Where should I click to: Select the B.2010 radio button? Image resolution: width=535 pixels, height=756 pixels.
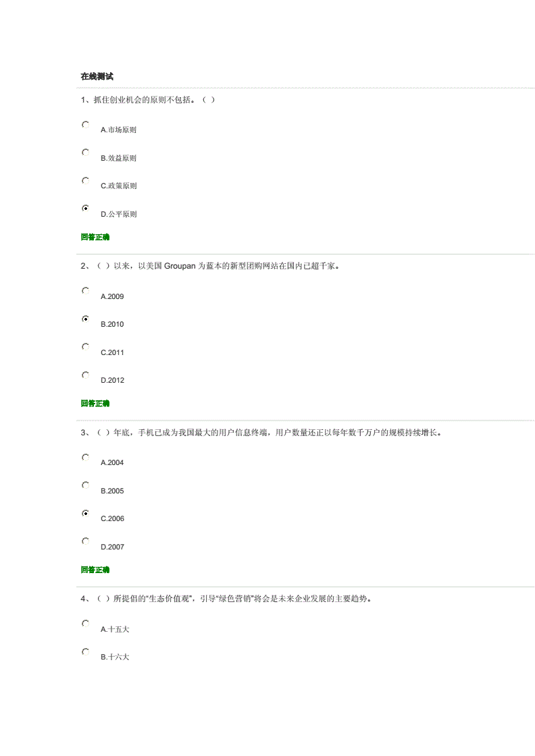[x=85, y=319]
